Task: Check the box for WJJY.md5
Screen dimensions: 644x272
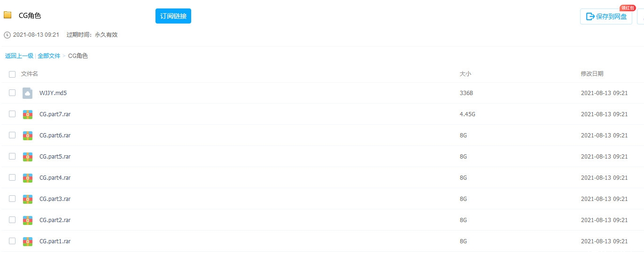Action: pyautogui.click(x=12, y=93)
